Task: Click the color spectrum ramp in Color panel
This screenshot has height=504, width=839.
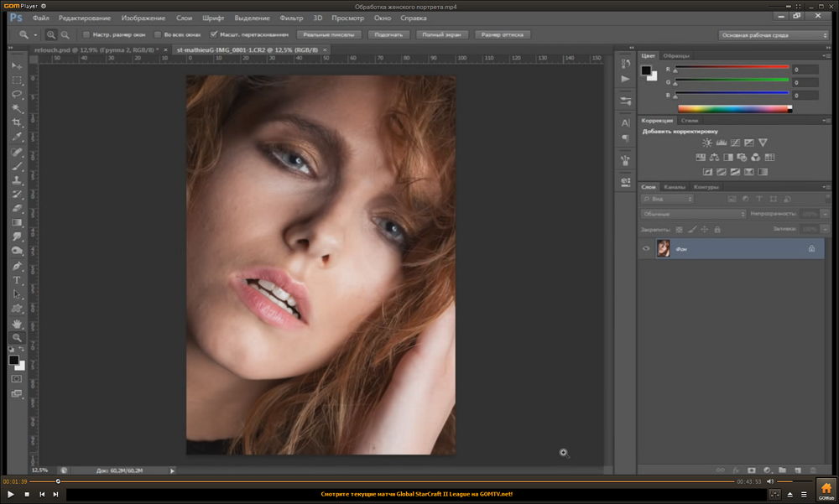Action: (x=734, y=109)
